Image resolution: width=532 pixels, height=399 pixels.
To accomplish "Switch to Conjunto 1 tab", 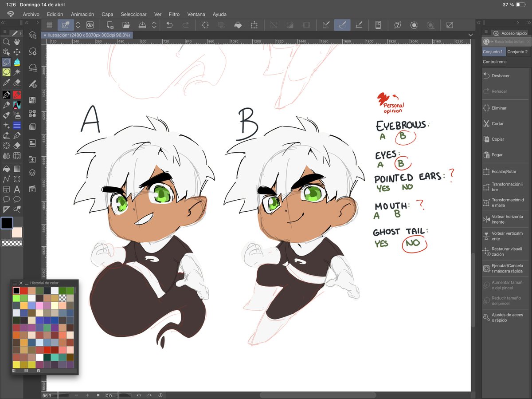I will (493, 51).
